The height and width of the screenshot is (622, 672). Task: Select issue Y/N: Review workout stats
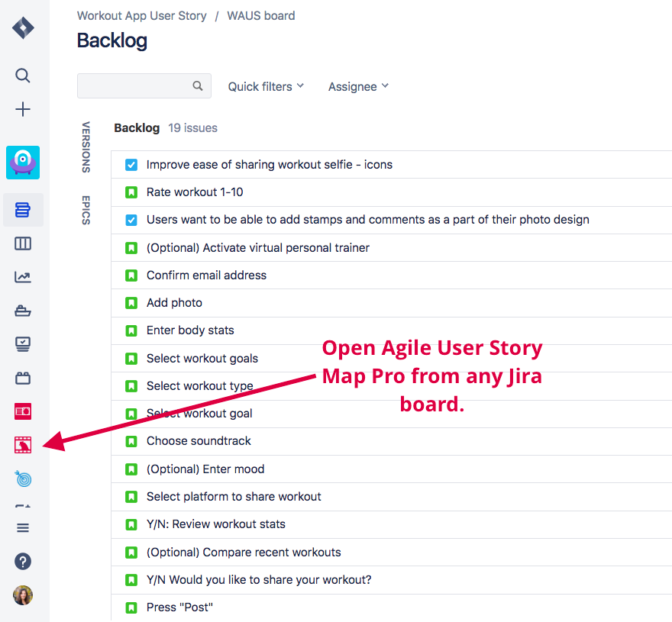(391, 524)
